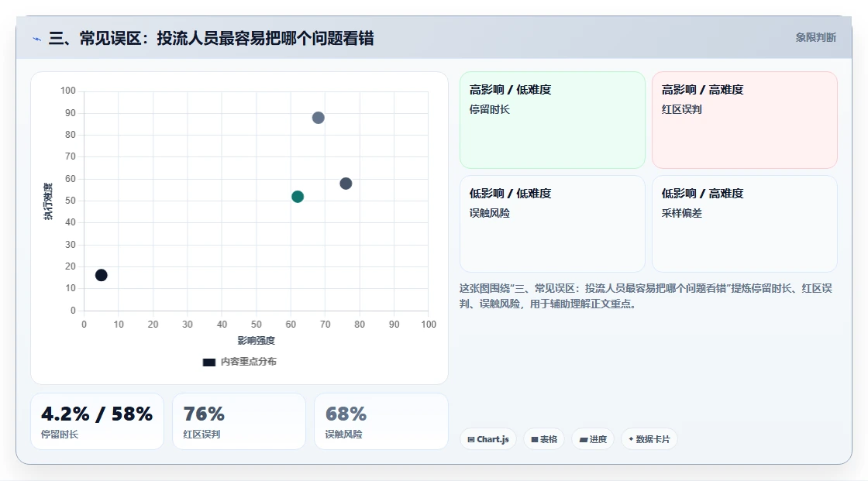The image size is (868, 481).
Task: Click the x-axis tick label 50
Action: pos(257,325)
